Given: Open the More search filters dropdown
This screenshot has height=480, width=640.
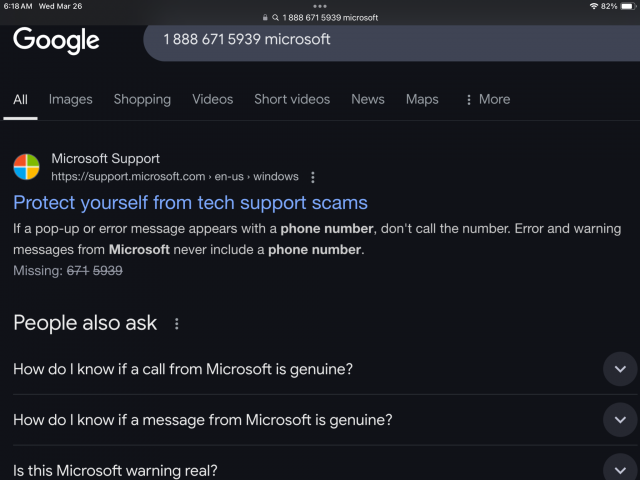Looking at the screenshot, I should [488, 99].
